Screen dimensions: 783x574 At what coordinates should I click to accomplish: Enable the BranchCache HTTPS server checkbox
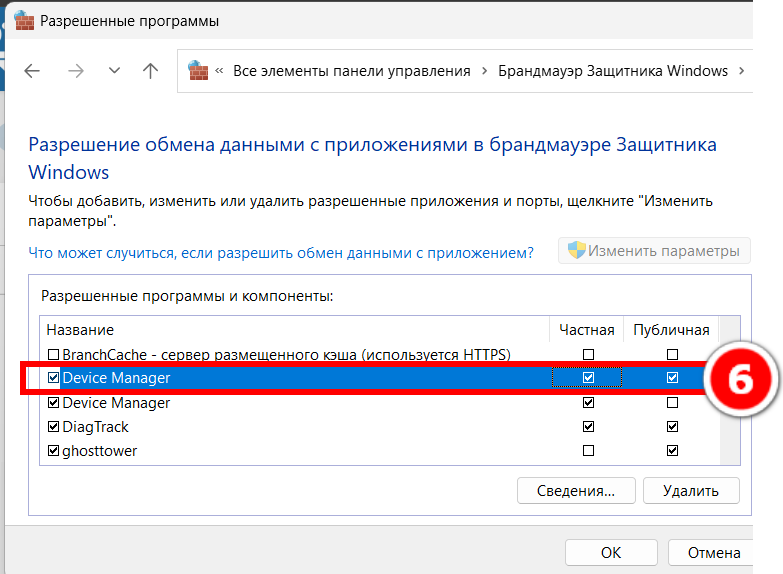(53, 354)
